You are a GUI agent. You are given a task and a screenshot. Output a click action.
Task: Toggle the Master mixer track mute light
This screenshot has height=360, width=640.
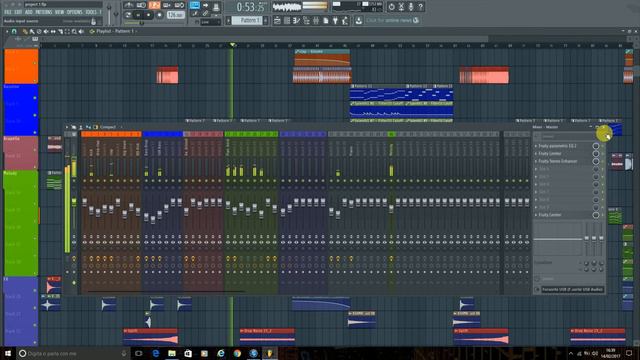point(74,180)
